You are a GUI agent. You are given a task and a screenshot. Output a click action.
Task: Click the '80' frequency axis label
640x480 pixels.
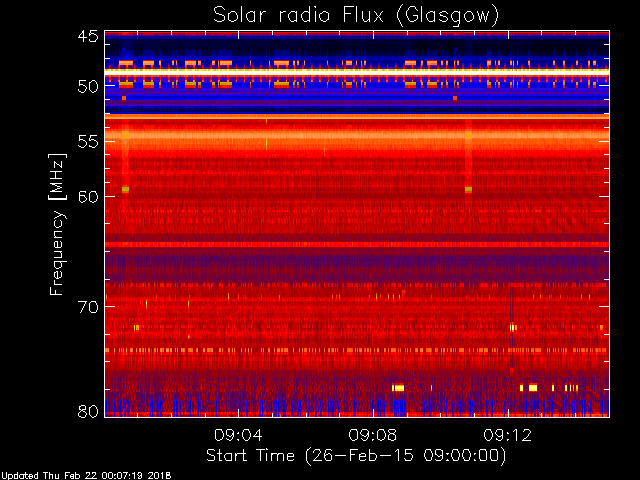point(88,411)
